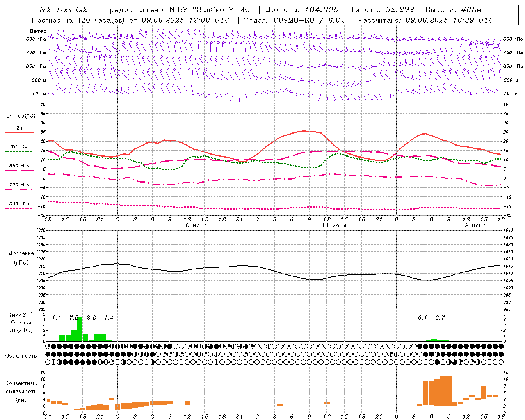Screen dimensions: 525x420
Task: Click the 0.7 three-hour precipitation value
Action: pyautogui.click(x=440, y=318)
